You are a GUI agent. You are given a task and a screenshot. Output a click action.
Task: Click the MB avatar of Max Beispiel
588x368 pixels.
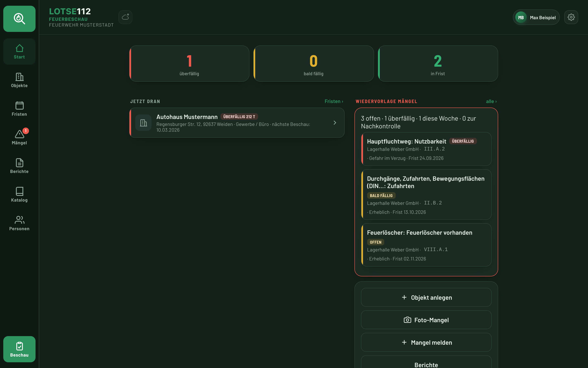(521, 17)
